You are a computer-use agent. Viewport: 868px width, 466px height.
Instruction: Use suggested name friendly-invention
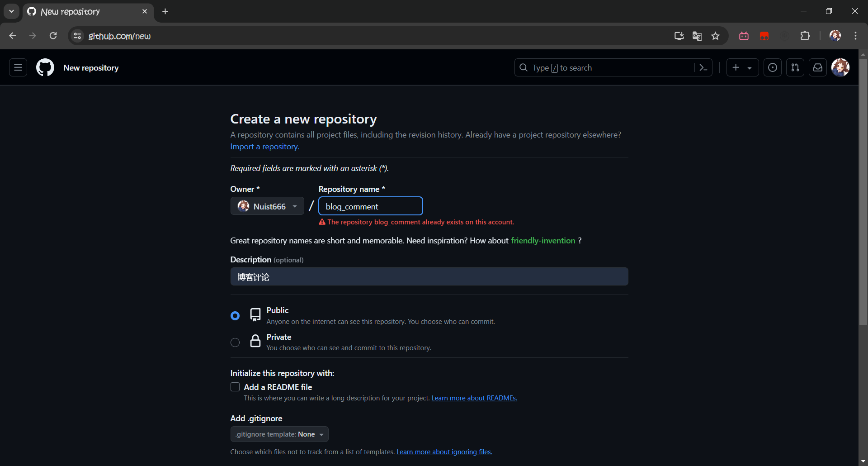pyautogui.click(x=542, y=241)
